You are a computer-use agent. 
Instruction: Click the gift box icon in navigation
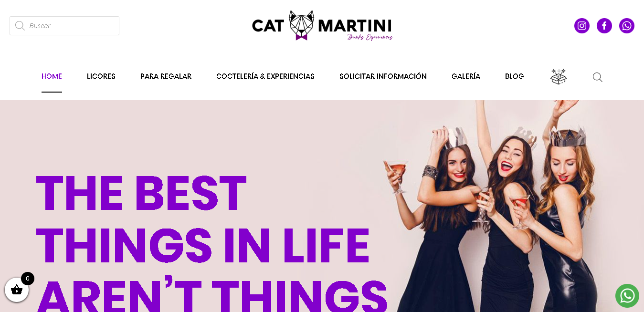point(558,76)
